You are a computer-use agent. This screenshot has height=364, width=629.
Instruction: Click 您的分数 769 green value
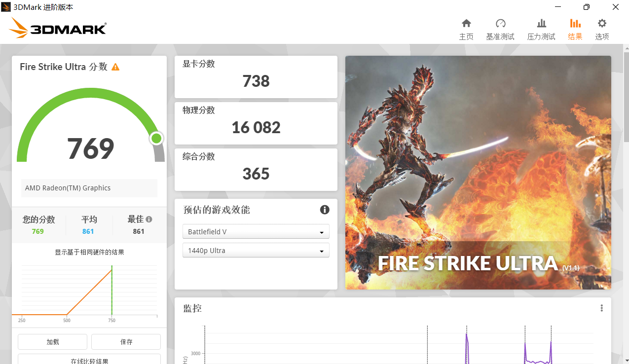tap(38, 231)
